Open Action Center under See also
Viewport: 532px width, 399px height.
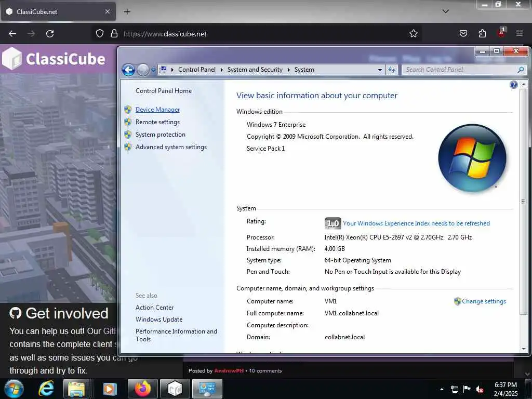154,308
